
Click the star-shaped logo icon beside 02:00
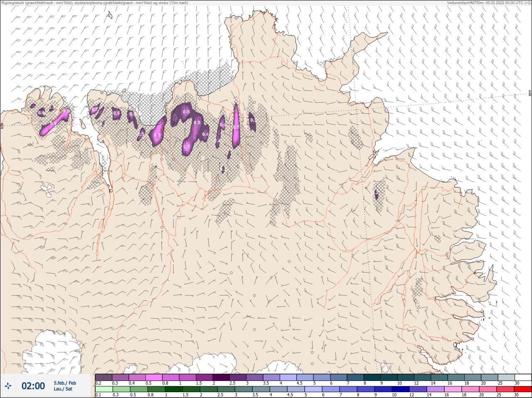point(8,386)
